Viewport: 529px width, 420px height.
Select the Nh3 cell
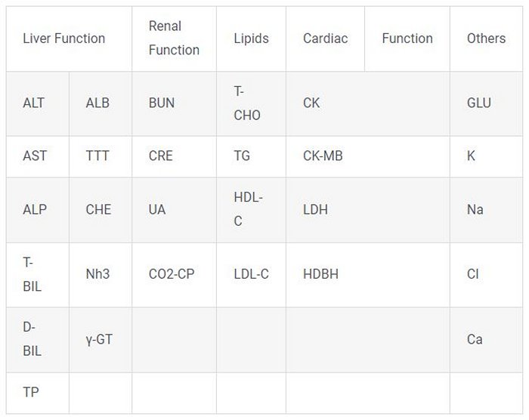[97, 274]
